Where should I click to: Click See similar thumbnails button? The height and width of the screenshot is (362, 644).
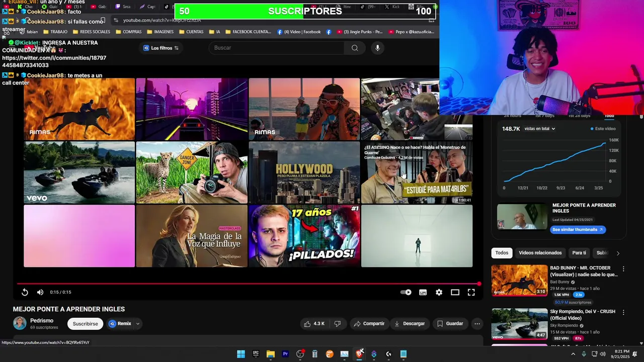tap(577, 230)
